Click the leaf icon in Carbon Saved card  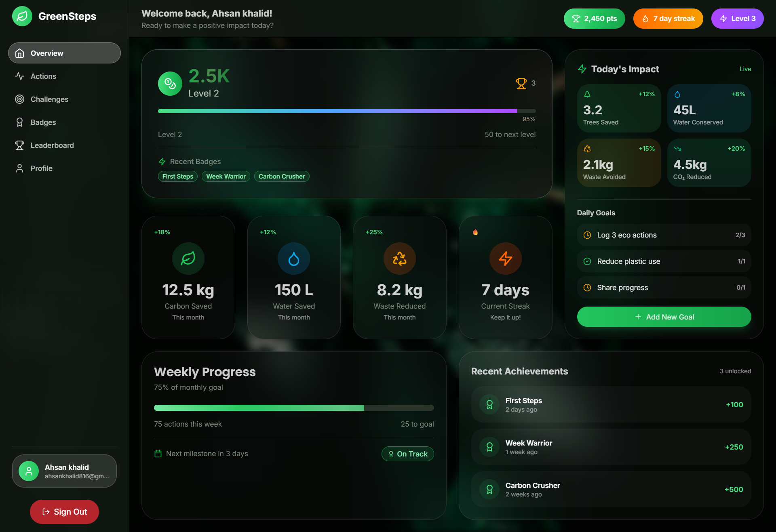click(188, 259)
